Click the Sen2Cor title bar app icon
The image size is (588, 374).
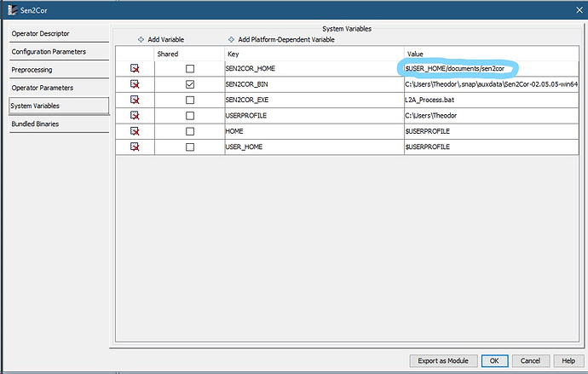13,10
